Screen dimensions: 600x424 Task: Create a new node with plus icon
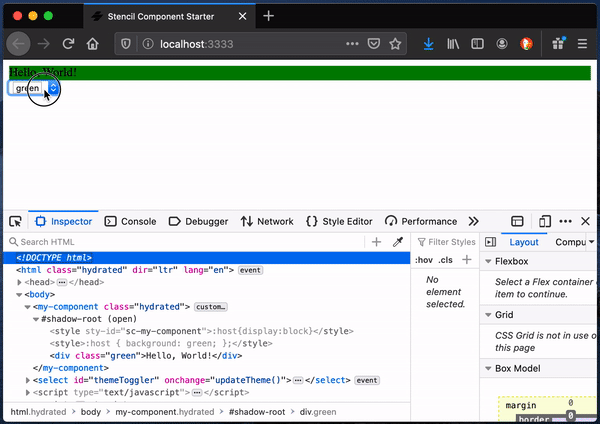(x=377, y=242)
